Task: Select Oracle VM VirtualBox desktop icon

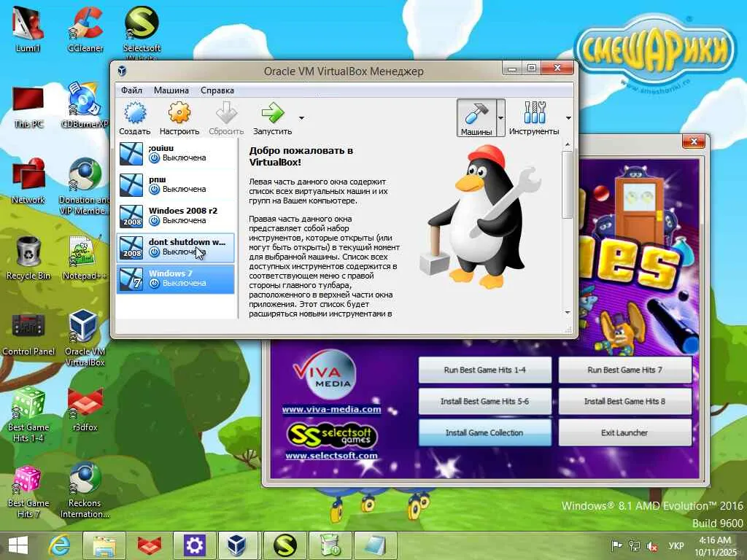Action: (85, 338)
